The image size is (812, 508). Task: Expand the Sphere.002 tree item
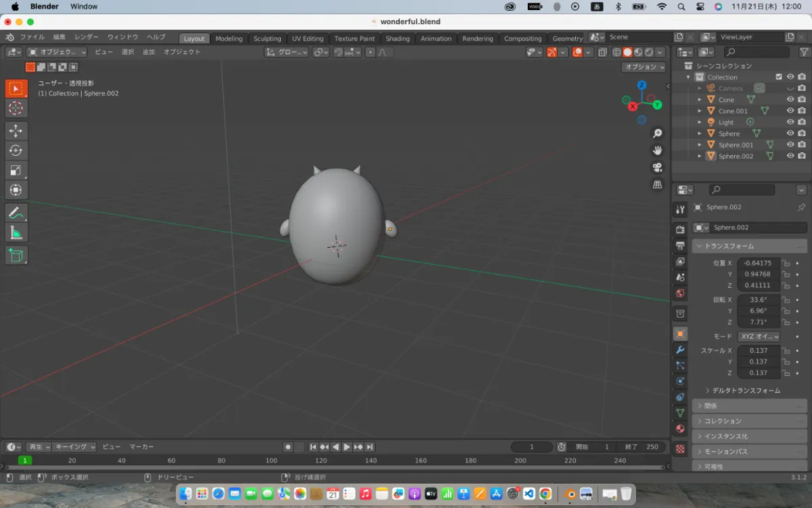pyautogui.click(x=700, y=156)
